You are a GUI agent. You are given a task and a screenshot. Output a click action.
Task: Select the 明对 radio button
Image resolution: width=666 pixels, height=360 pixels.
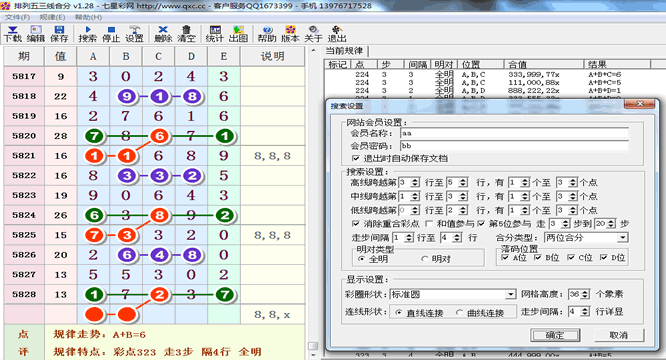click(x=424, y=259)
